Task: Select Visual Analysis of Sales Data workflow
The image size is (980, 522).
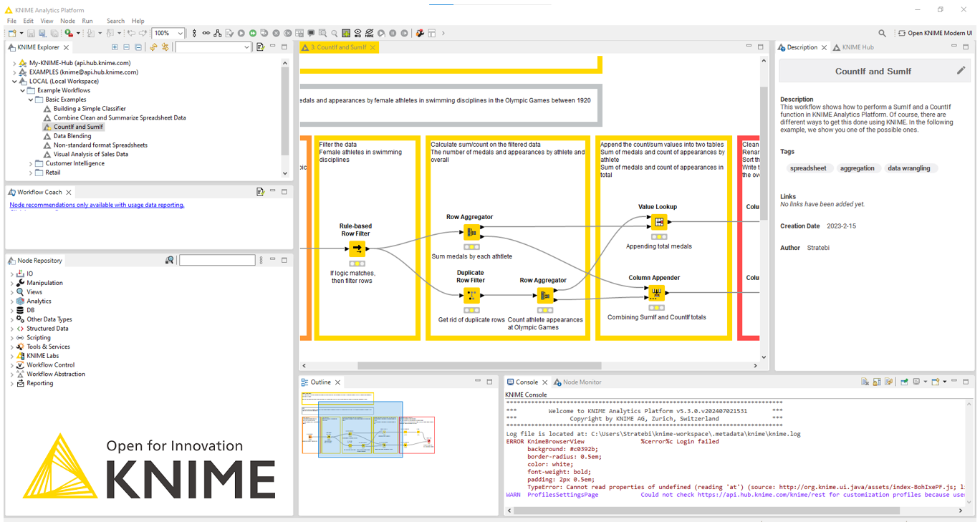Action: click(x=91, y=154)
